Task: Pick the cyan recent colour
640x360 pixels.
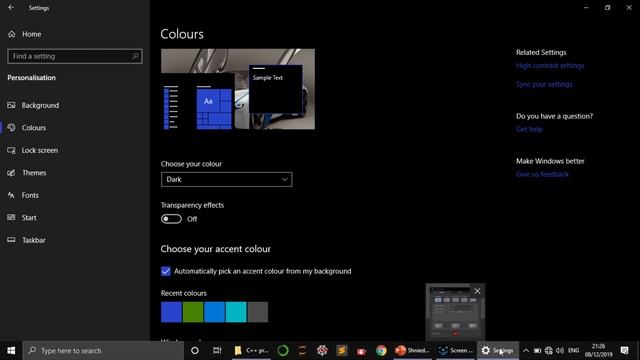Action: [x=236, y=312]
